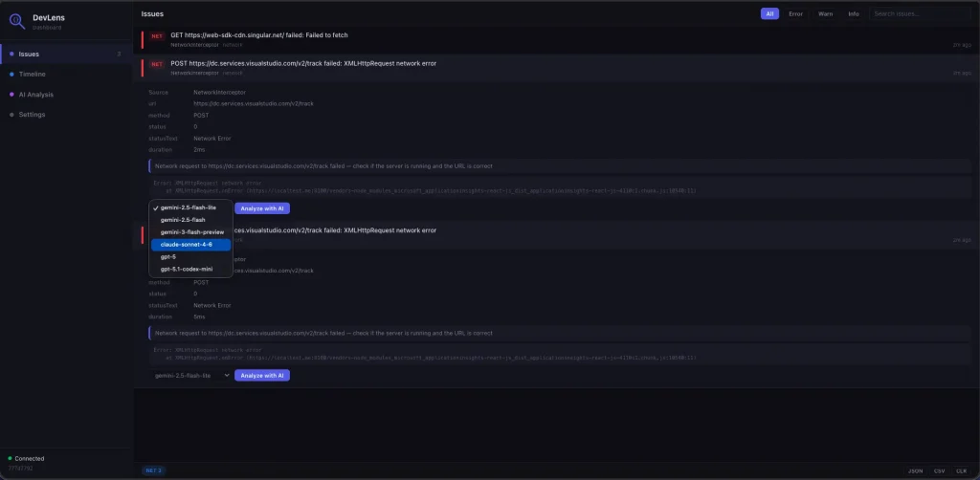
Task: Click Analyze with AI beside the closed gemini-2.5-flash-lite dropdown
Action: [x=262, y=375]
